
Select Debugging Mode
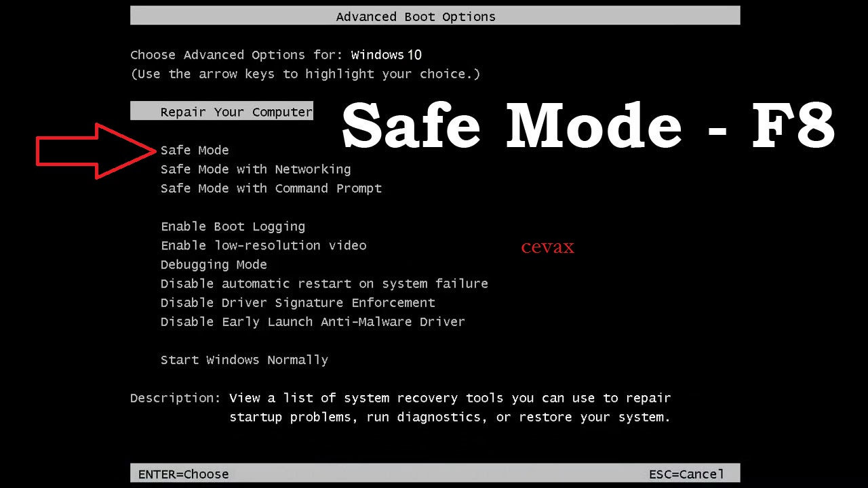[214, 264]
